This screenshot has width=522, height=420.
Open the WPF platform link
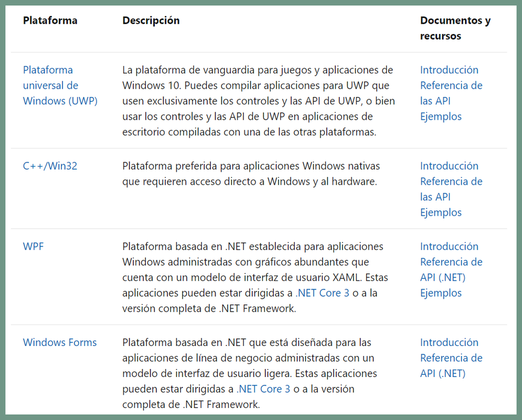coord(33,246)
